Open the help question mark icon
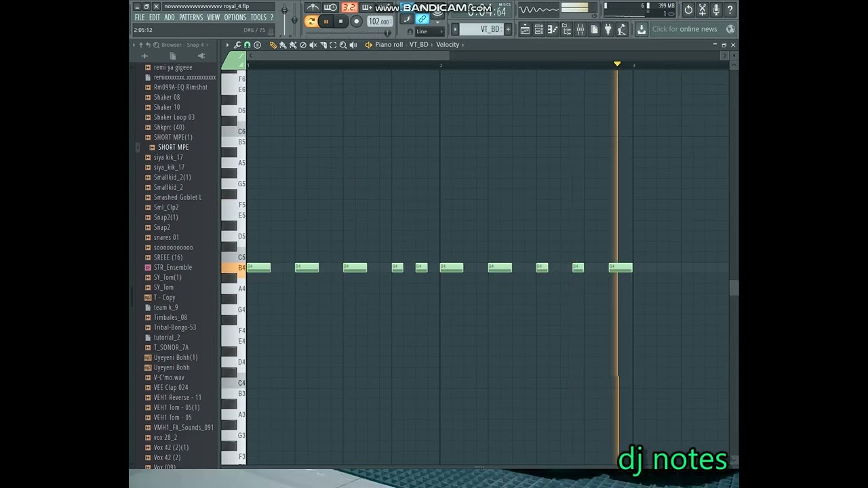The image size is (868, 488). coord(730,9)
